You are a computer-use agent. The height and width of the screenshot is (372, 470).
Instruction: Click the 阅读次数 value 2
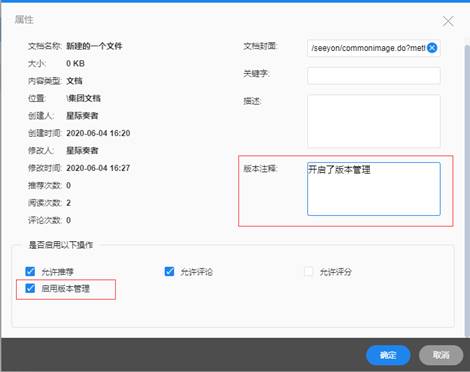(x=68, y=203)
